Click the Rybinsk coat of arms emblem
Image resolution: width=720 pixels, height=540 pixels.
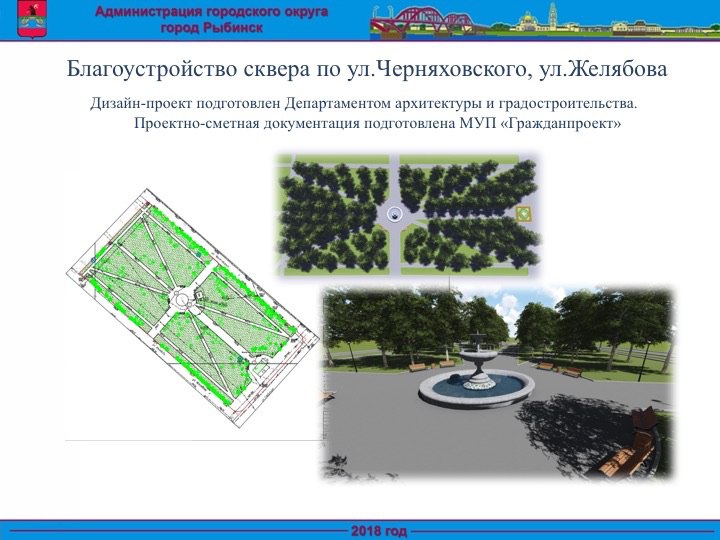32,19
